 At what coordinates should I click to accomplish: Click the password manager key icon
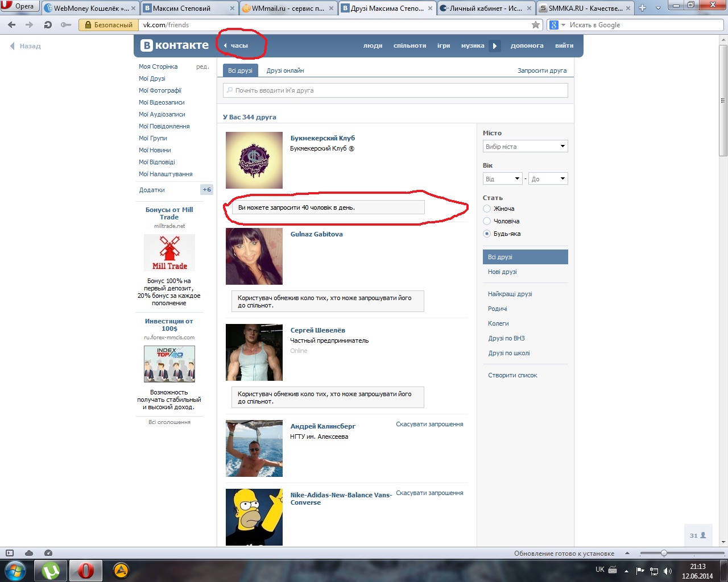tap(66, 25)
